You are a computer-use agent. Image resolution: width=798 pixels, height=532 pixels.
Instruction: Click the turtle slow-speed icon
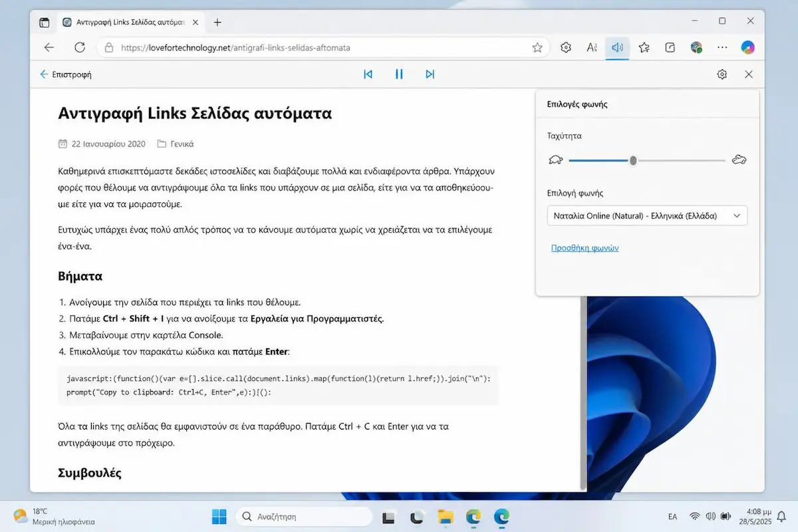[x=556, y=160]
